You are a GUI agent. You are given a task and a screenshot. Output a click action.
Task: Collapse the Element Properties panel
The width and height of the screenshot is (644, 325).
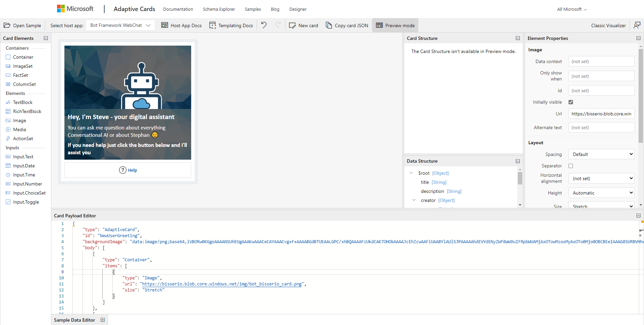639,38
